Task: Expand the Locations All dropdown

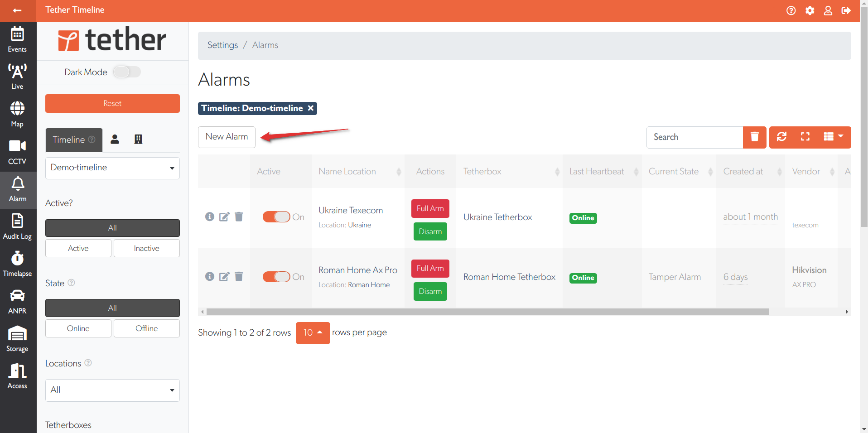Action: click(x=112, y=390)
